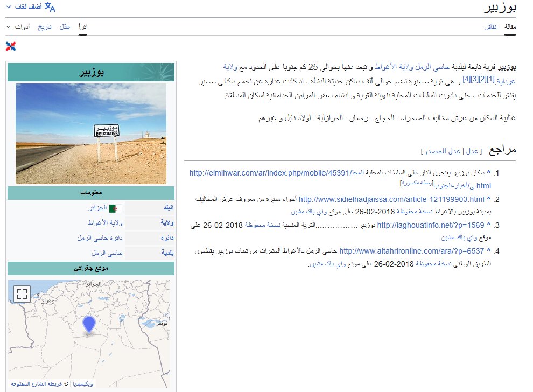The image size is (533, 392).
Task: Open the الجزائر country link
Action: pos(97,208)
